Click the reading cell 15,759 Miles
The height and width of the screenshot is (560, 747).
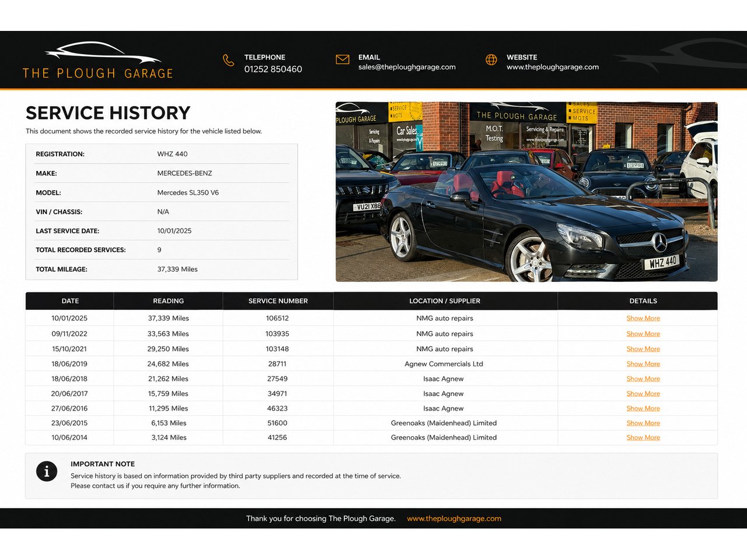point(168,394)
